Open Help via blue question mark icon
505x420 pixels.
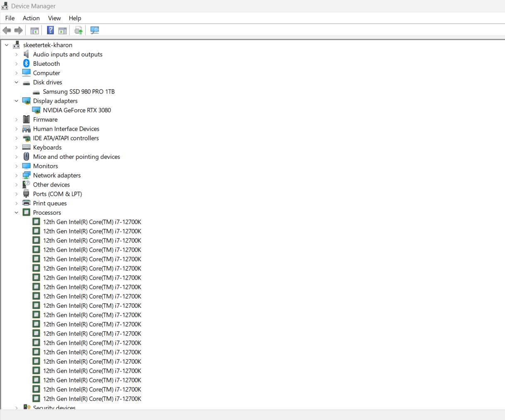pos(50,30)
